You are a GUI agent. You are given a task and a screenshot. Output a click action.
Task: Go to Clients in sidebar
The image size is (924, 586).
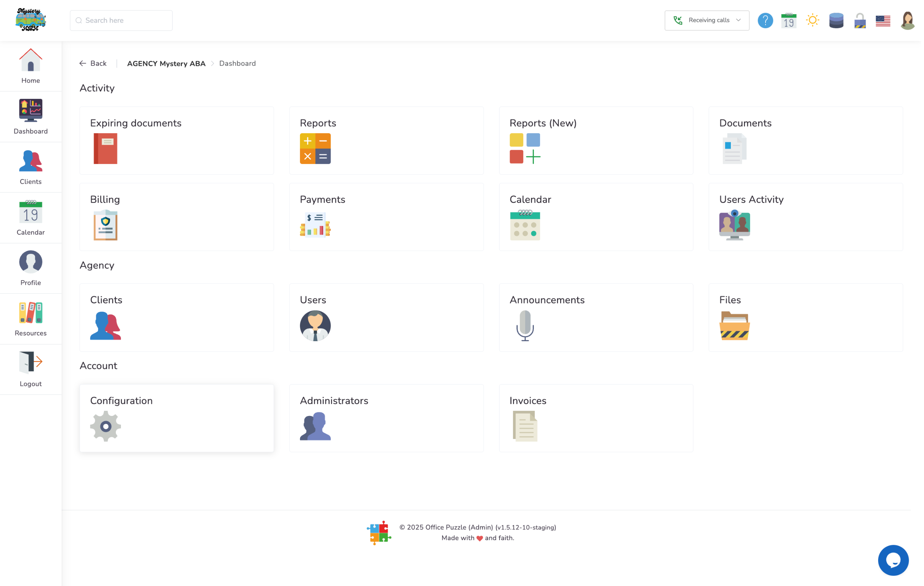(31, 167)
